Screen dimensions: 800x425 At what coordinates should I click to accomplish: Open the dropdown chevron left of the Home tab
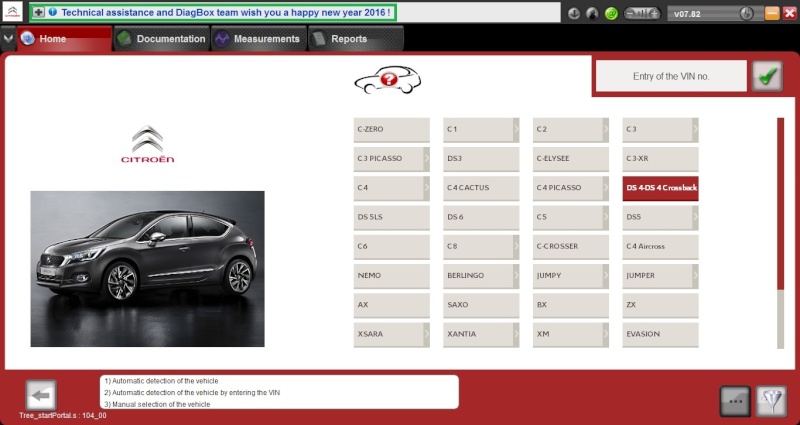8,38
